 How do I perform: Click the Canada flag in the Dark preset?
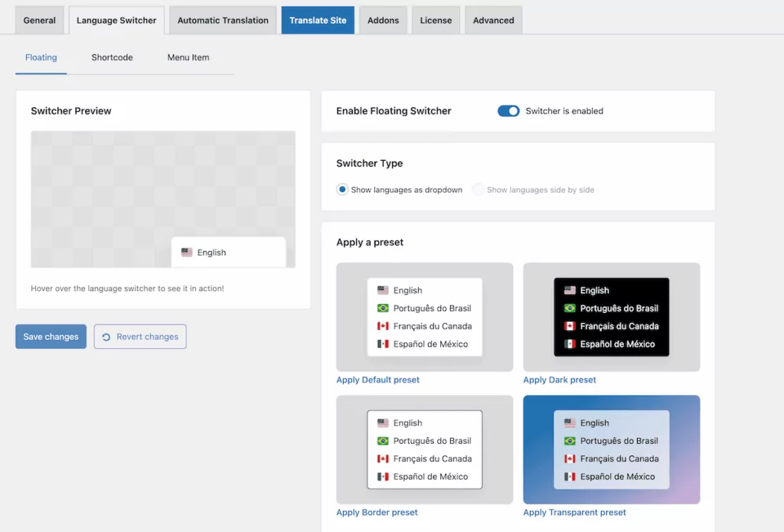[x=570, y=327]
